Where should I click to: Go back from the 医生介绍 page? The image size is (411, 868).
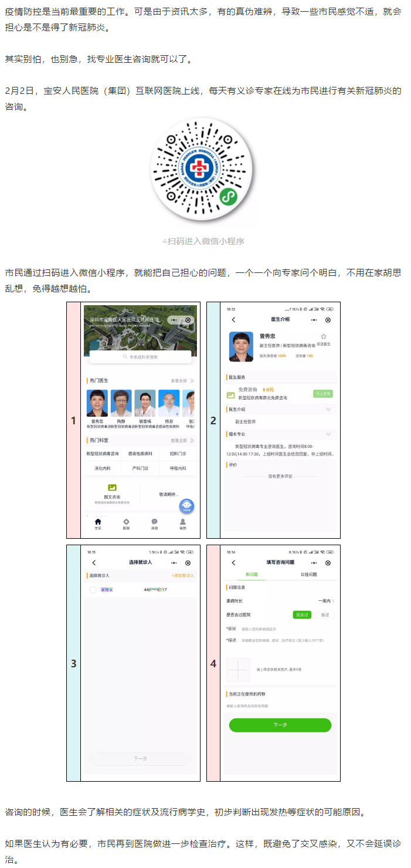(233, 320)
